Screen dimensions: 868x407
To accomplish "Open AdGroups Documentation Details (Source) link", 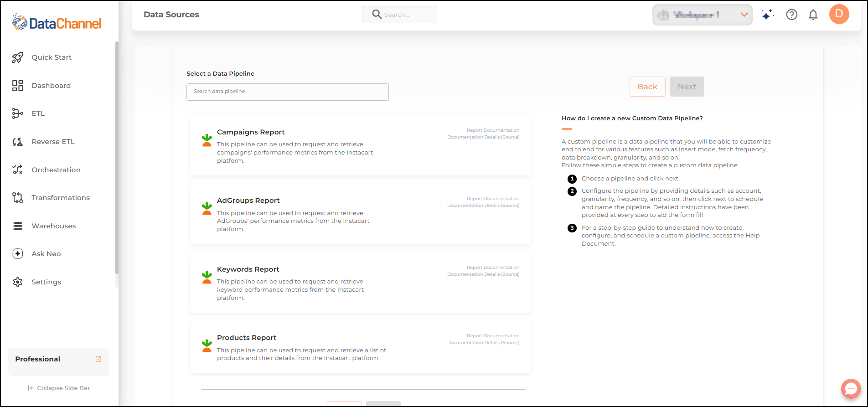I will click(483, 206).
